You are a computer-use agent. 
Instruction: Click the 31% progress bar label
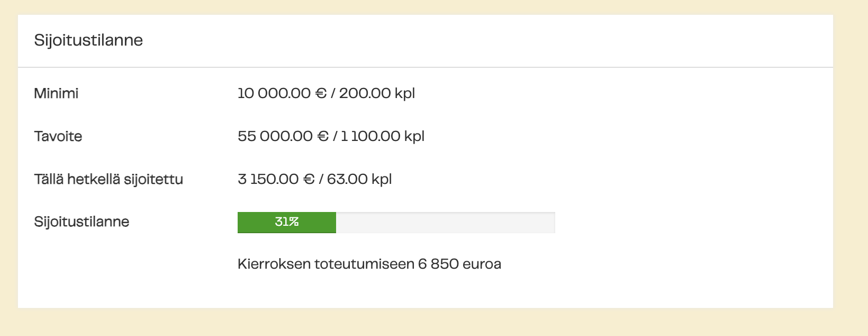click(287, 222)
